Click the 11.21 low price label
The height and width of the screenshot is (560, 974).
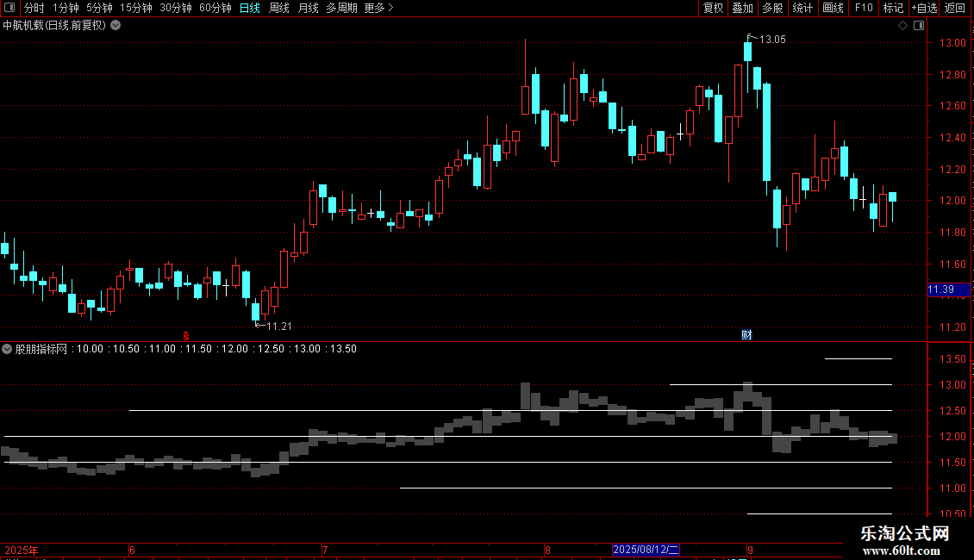tap(278, 326)
